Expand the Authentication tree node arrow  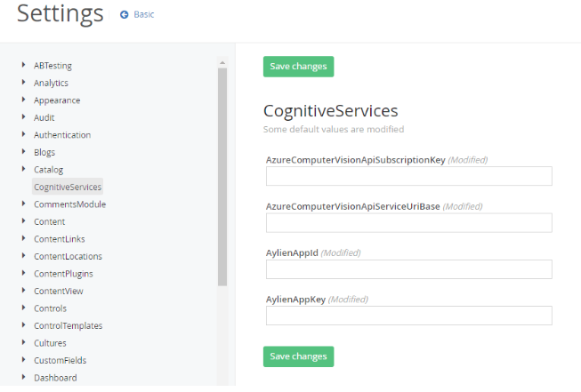(x=24, y=134)
